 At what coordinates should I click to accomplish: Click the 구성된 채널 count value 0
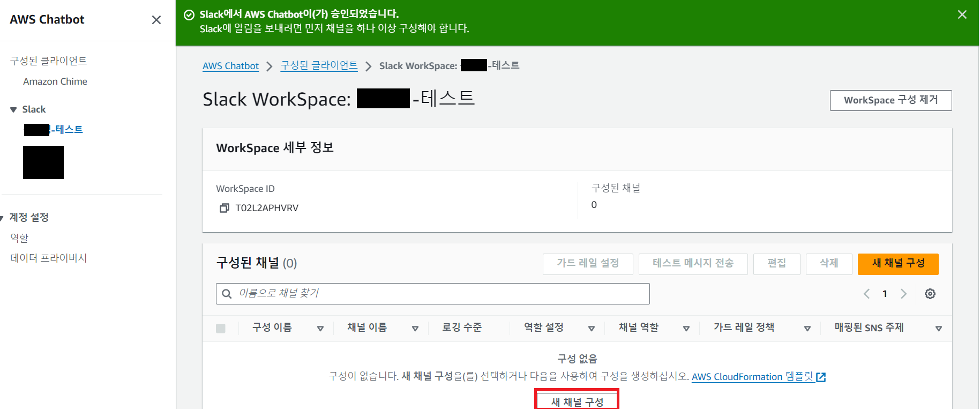pyautogui.click(x=594, y=205)
